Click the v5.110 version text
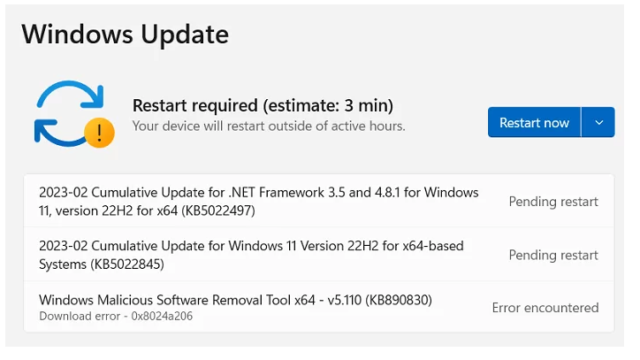This screenshot has height=360, width=640. [x=344, y=300]
